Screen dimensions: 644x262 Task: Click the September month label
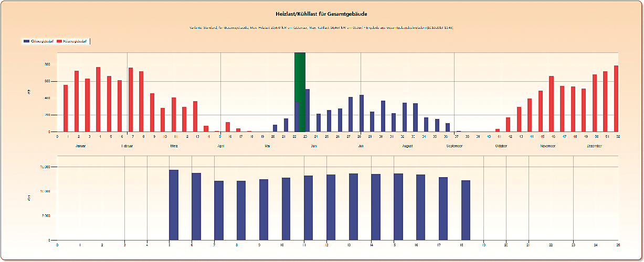coord(455,146)
